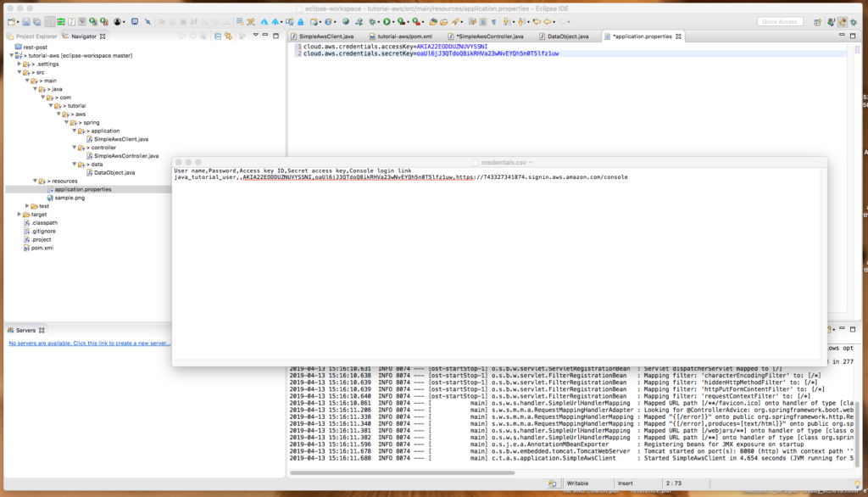Select pom.xml in the Navigator tree

[x=42, y=248]
